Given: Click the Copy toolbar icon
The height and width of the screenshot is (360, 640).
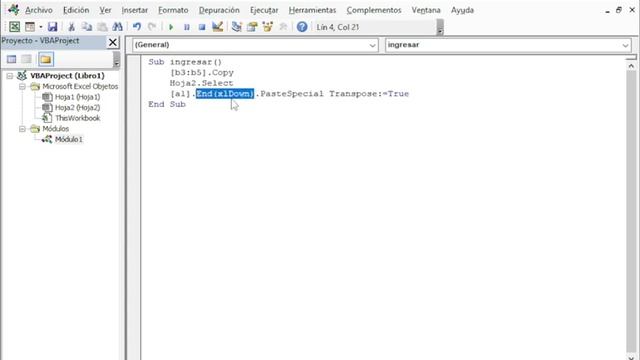Looking at the screenshot, I should (87, 27).
